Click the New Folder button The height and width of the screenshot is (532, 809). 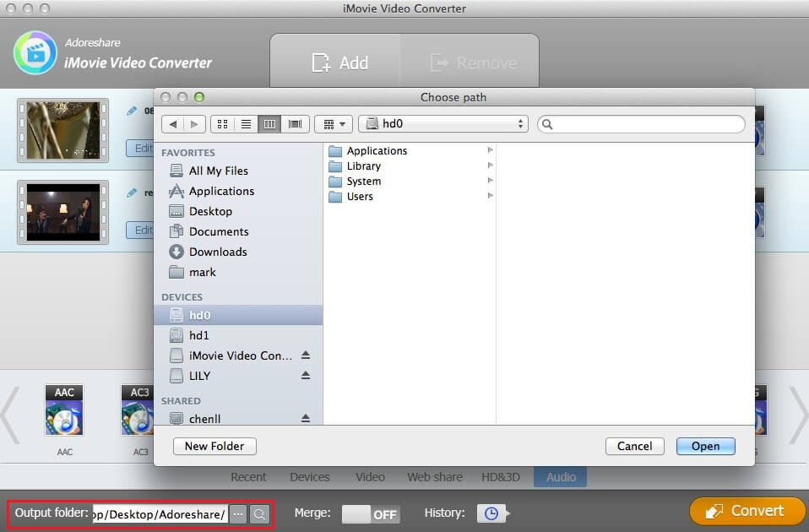click(214, 446)
